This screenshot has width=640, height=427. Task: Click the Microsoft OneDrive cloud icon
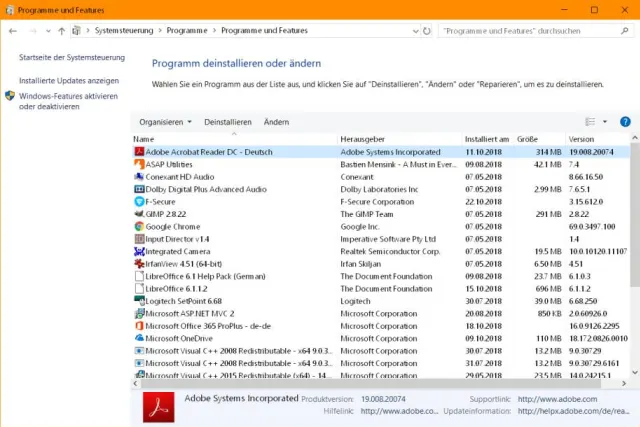tap(139, 338)
